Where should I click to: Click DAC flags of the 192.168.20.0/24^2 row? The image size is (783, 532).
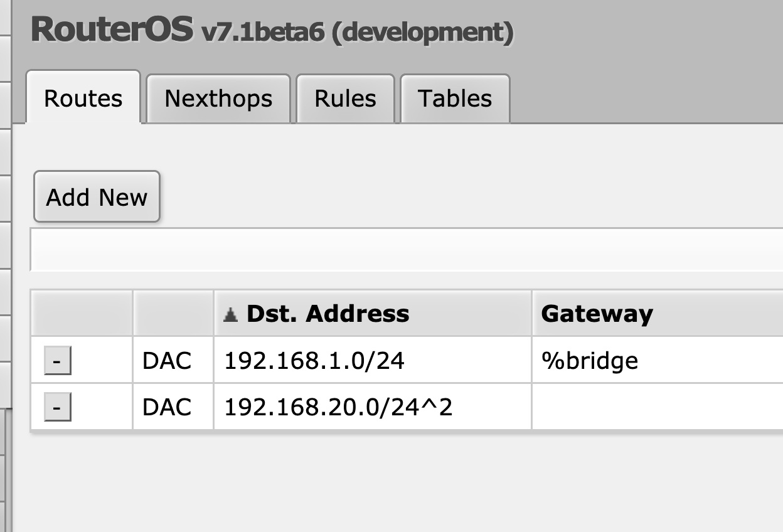click(x=167, y=408)
